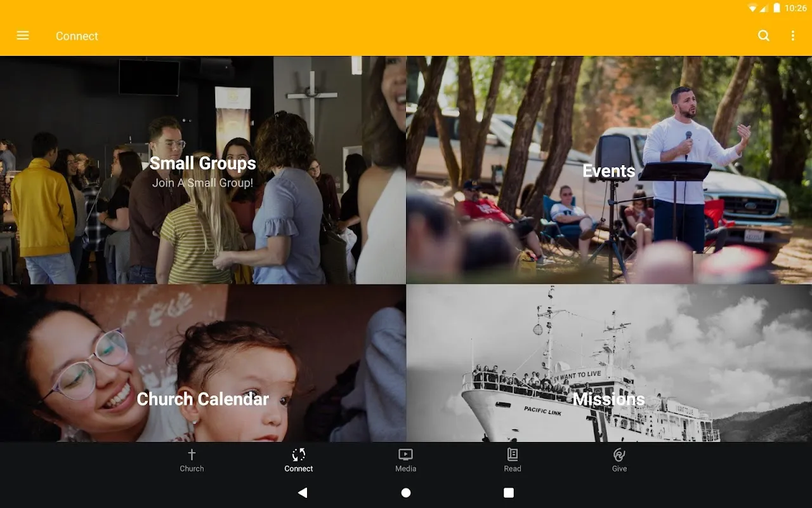Switch to the Read tab label
This screenshot has width=812, height=508.
point(513,469)
